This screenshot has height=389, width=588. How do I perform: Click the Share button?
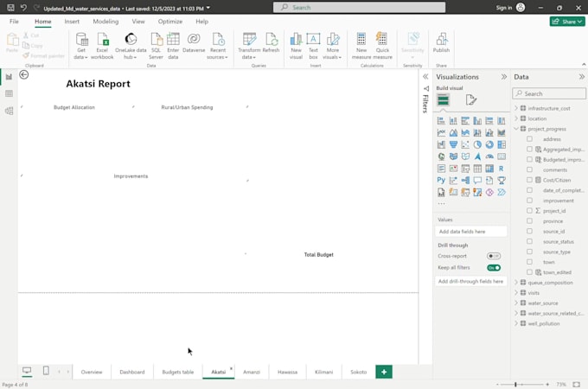coord(567,22)
